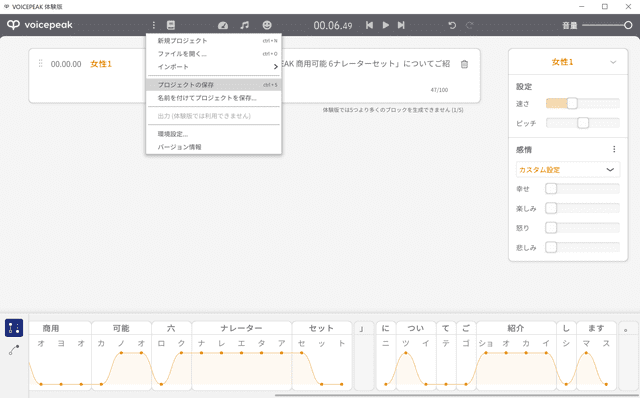Skip to next block

(401, 25)
